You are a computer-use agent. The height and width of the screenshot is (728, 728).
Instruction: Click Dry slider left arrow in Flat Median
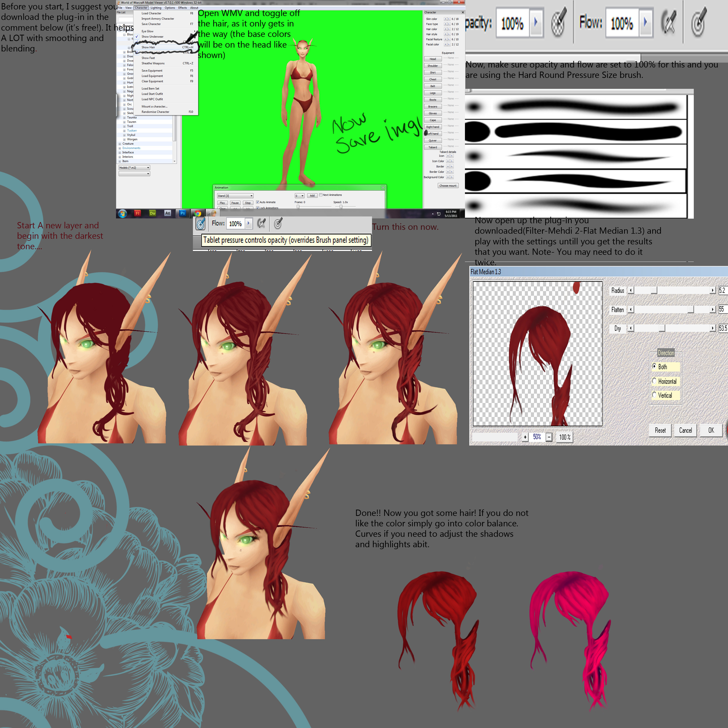(631, 328)
